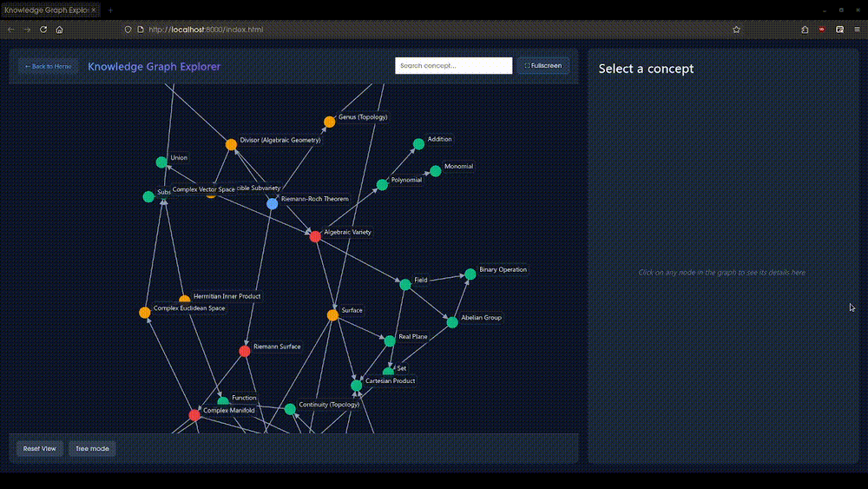Screen dimensions: 868x489
Task: Bookmark this page with star icon
Action: (x=736, y=30)
